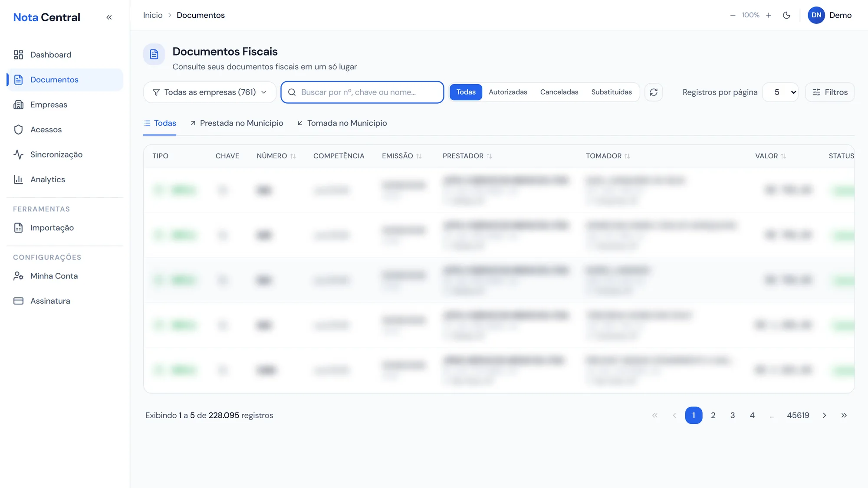Click the Assinatura card icon
Screen dimensions: 868x488
pos(18,301)
